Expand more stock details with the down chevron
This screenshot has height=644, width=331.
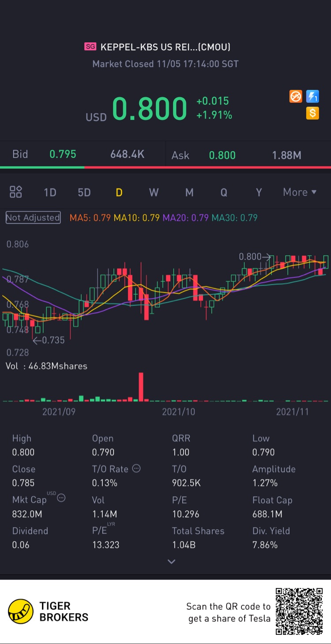tap(172, 562)
